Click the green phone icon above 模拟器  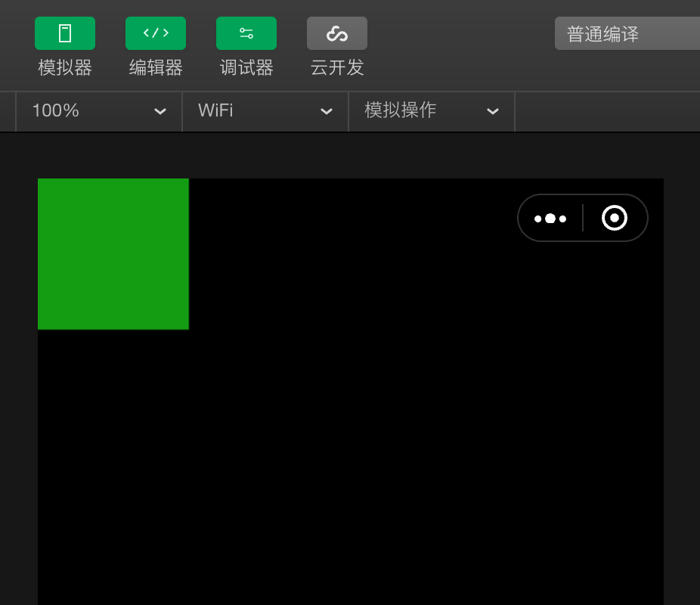tap(65, 33)
